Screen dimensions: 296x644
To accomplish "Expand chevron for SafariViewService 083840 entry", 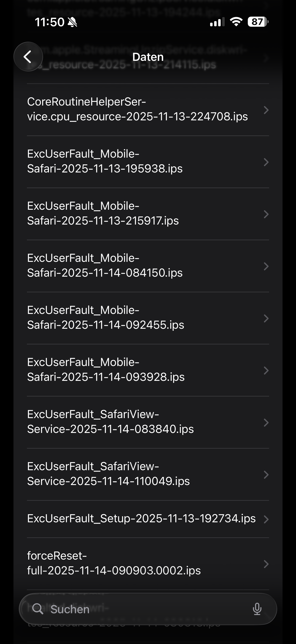I will coord(266,423).
